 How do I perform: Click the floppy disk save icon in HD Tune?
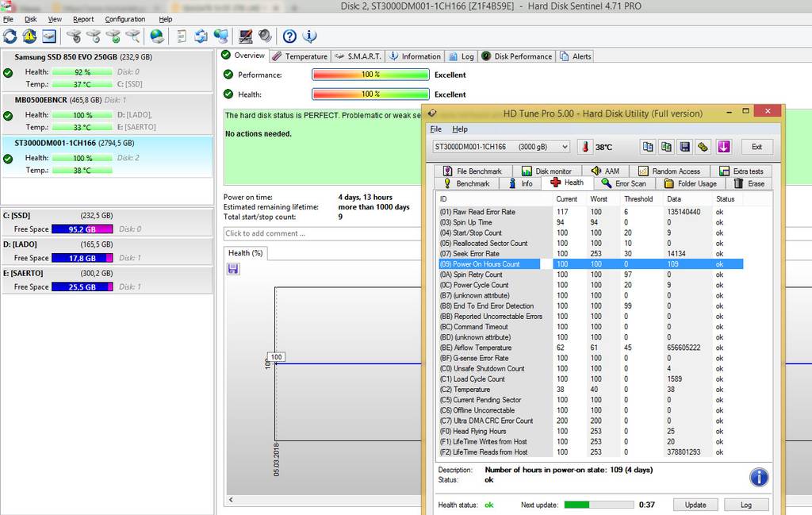684,147
